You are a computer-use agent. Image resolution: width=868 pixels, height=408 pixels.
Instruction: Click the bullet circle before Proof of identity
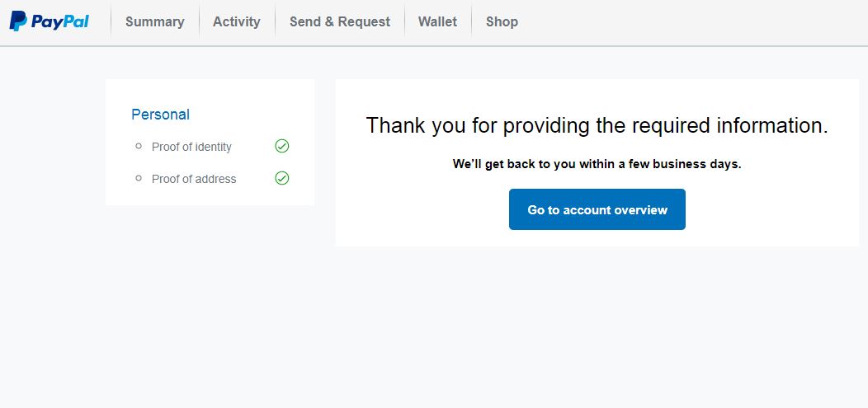click(139, 146)
